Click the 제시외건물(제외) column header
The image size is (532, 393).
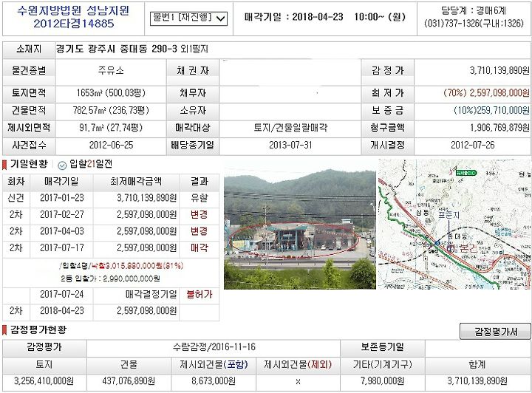coord(298,364)
